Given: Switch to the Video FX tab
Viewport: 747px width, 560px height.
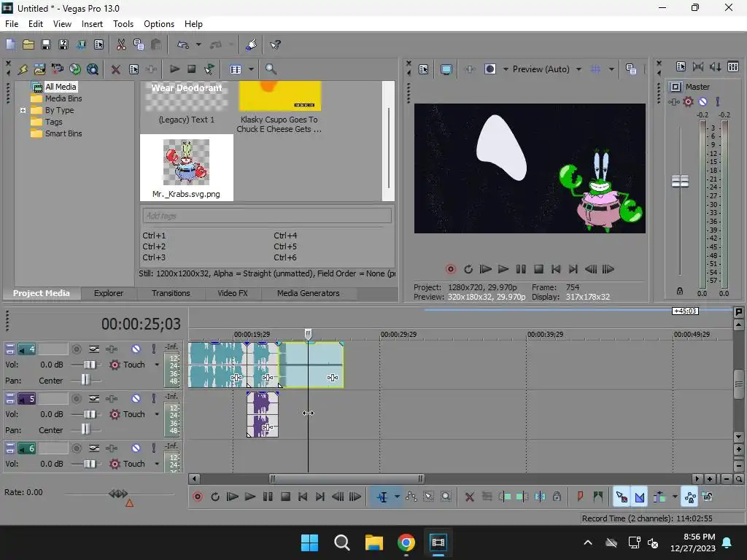Looking at the screenshot, I should [x=233, y=293].
